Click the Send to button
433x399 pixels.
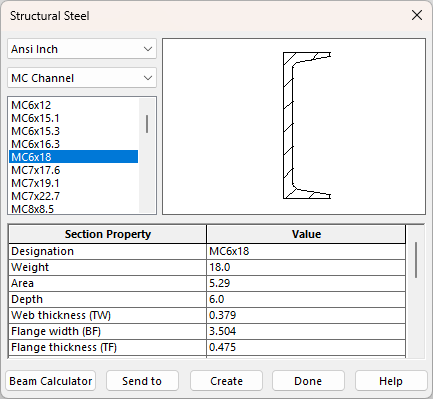[x=142, y=381]
